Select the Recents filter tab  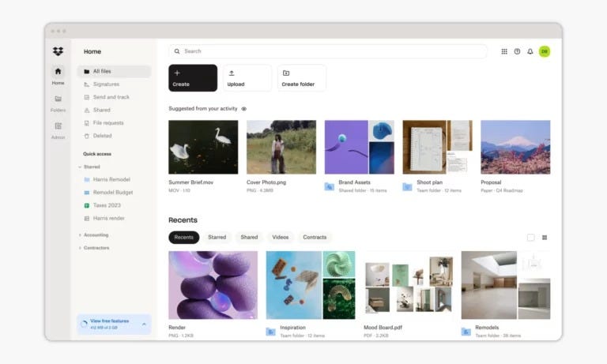pos(184,237)
